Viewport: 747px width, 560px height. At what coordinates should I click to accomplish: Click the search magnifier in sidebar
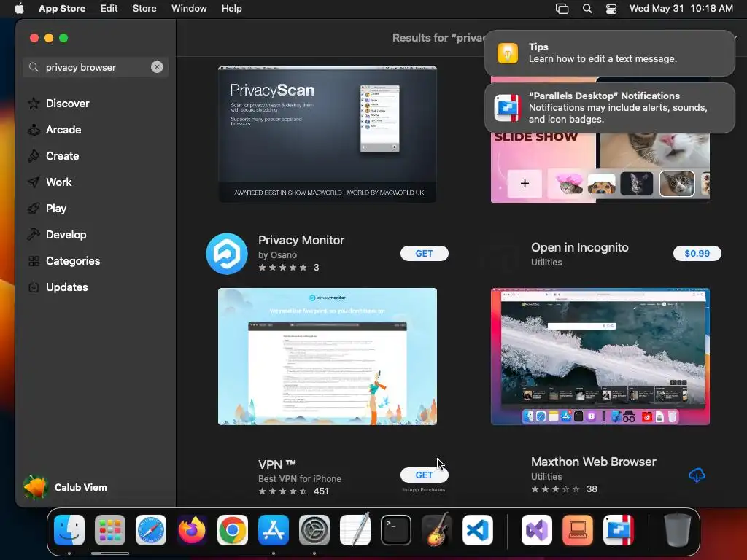point(34,67)
